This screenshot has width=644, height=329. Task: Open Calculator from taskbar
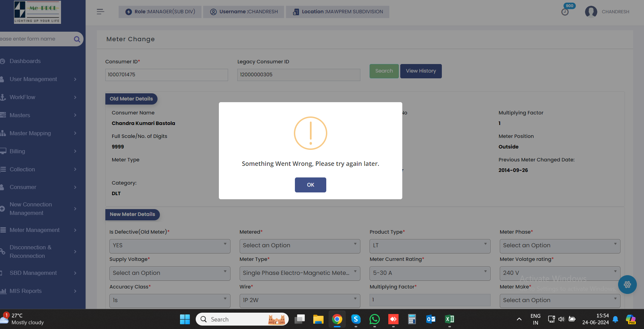point(412,319)
